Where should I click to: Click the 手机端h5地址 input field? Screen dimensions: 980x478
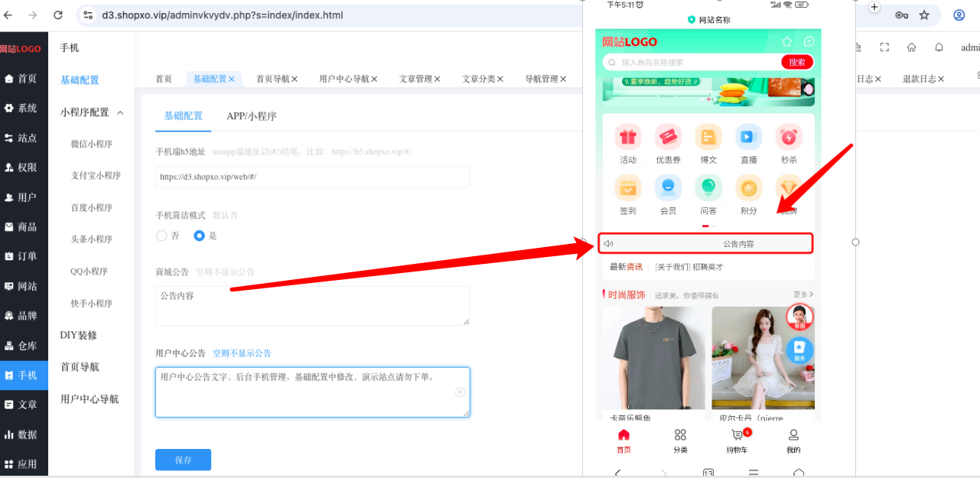pos(312,177)
